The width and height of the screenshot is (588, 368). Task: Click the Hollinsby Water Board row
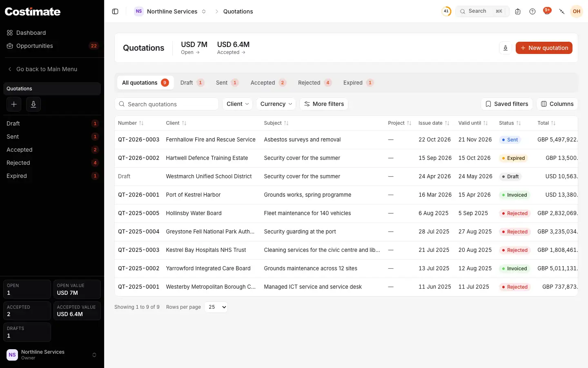[x=346, y=213]
